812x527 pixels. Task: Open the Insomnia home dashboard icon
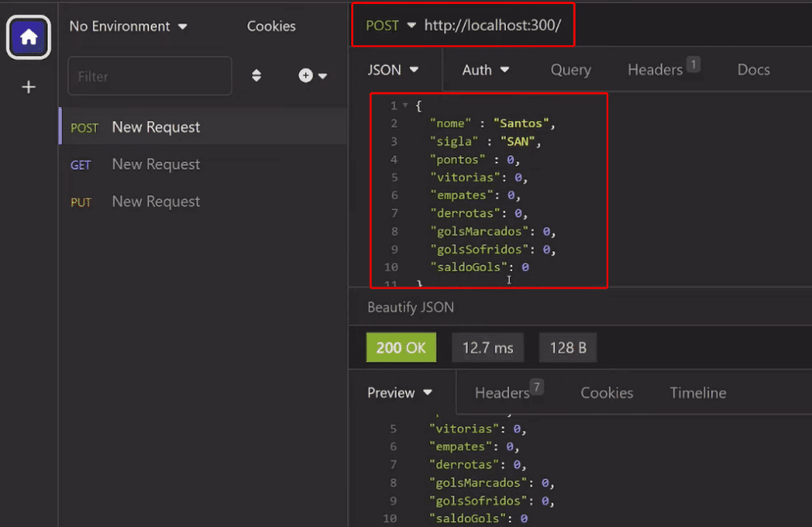29,37
